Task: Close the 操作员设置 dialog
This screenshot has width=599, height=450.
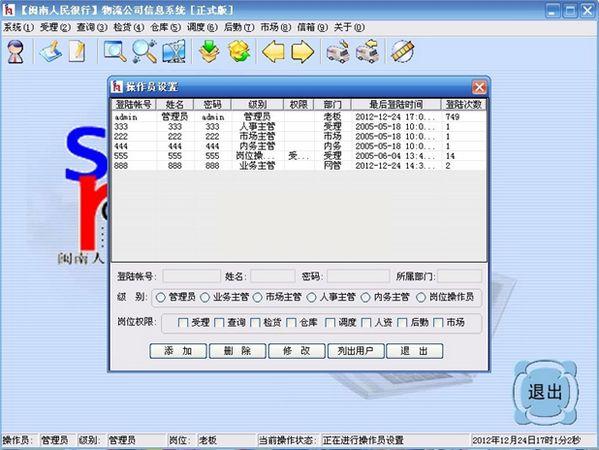Action: click(479, 87)
